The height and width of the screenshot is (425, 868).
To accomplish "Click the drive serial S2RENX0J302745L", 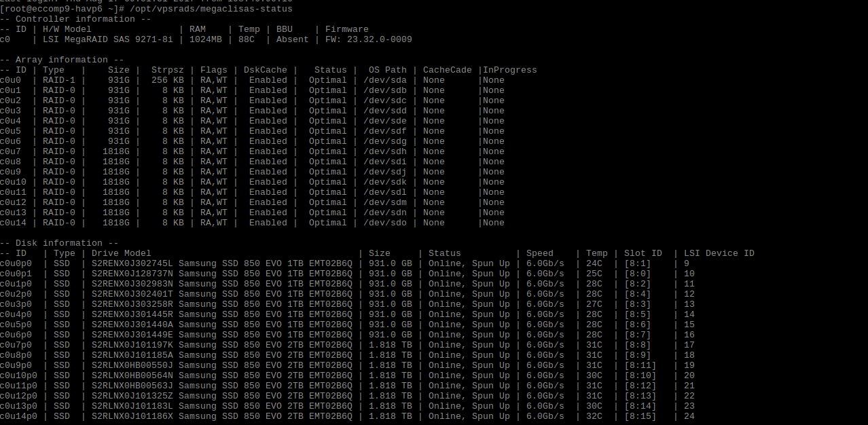I will (132, 263).
